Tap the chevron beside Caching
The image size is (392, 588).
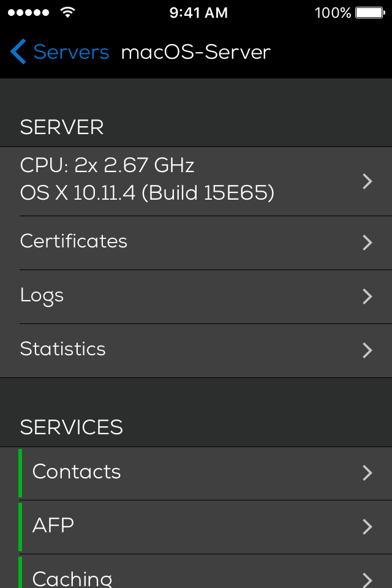tap(367, 579)
